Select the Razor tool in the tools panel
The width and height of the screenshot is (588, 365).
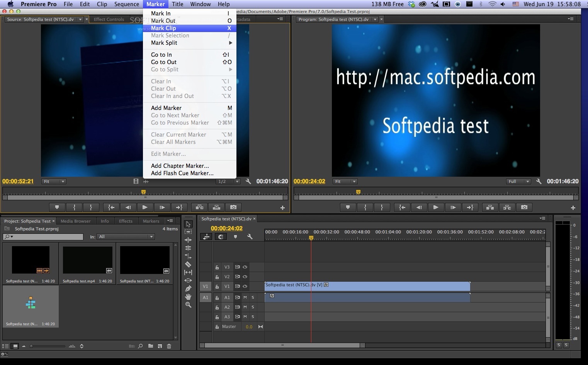(x=188, y=264)
